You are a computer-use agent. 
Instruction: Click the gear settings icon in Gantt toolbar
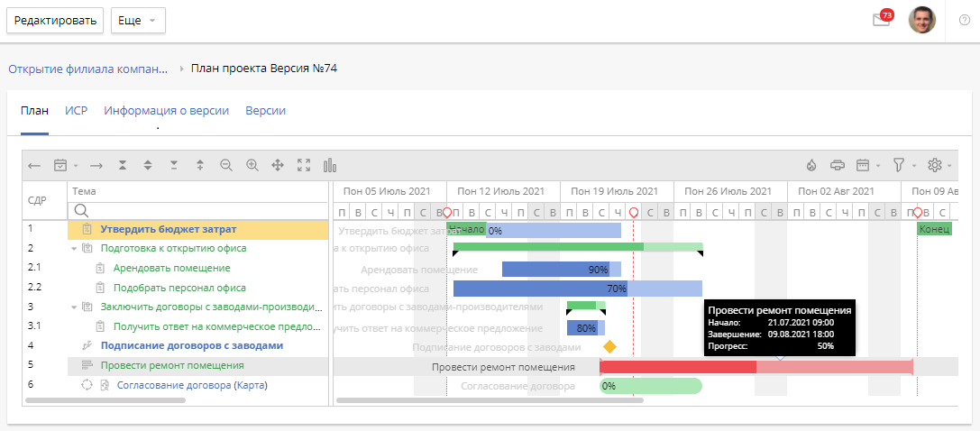click(935, 166)
